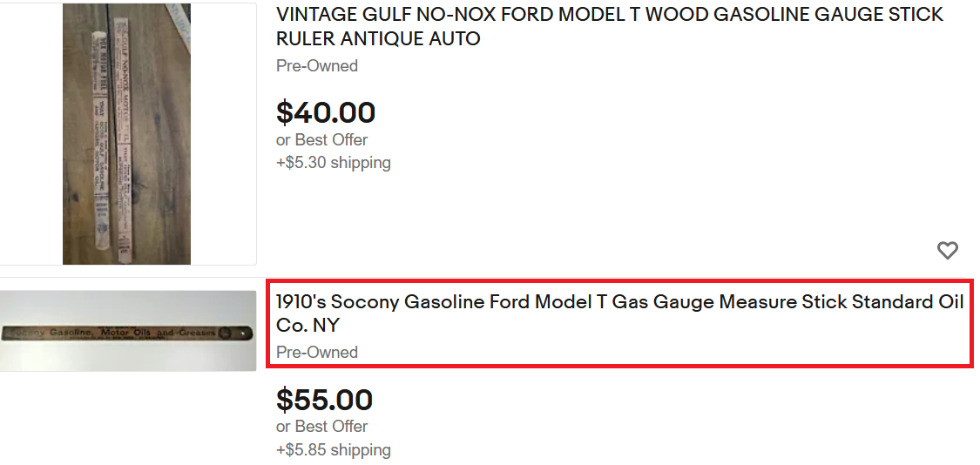Click the $55.00 price
Image resolution: width=980 pixels, height=465 pixels.
pos(324,400)
